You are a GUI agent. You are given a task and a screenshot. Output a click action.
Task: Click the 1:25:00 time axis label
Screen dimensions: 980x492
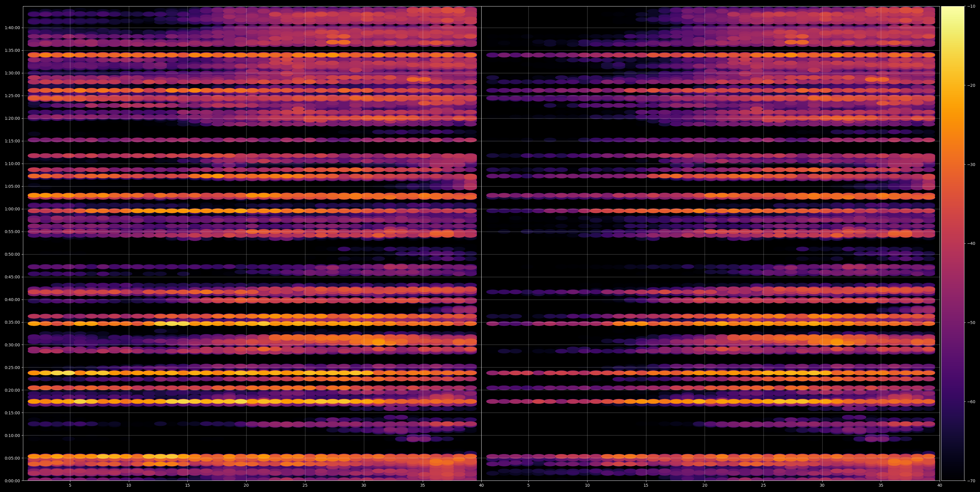coord(12,96)
